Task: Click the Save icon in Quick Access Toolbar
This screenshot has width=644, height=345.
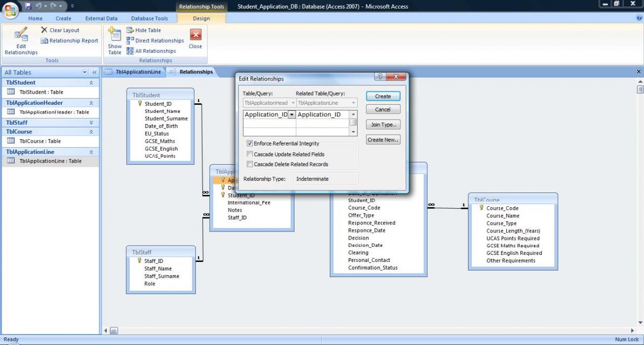Action: coord(28,6)
